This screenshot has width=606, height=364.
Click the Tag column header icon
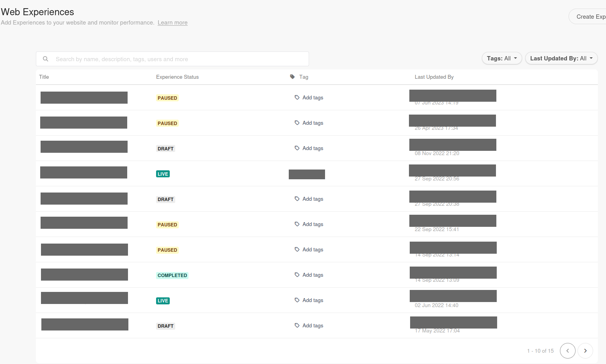tap(292, 77)
